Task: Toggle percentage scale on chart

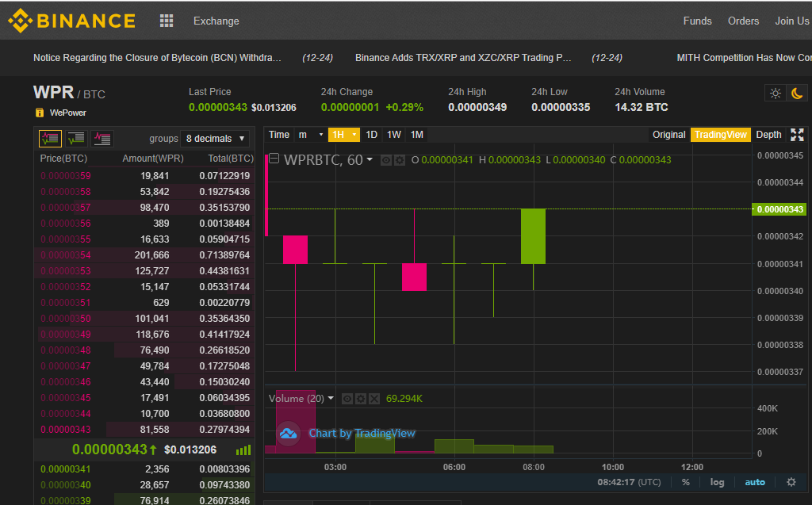Action: [686, 482]
